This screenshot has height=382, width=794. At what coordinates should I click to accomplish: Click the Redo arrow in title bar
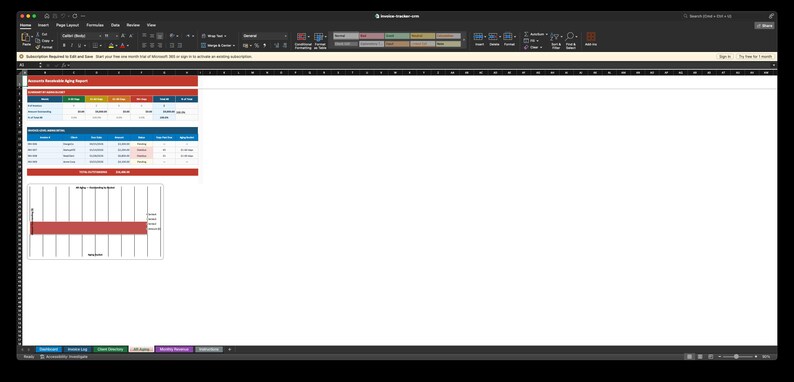74,16
